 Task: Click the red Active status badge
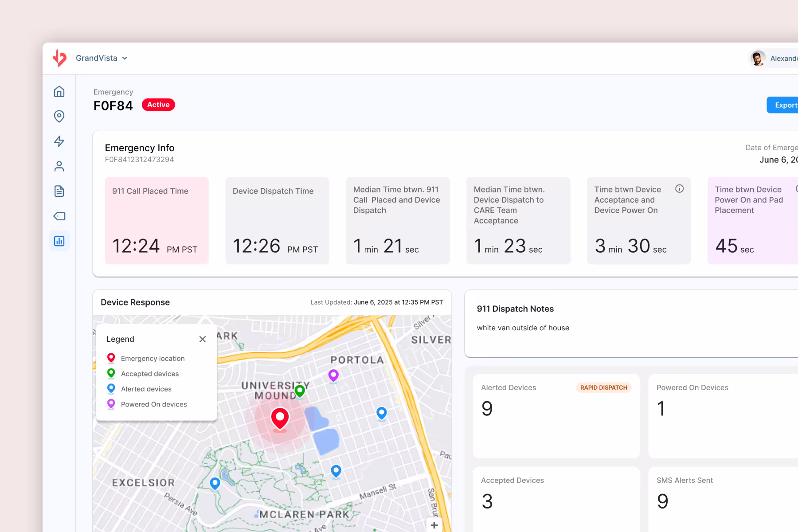(x=158, y=105)
